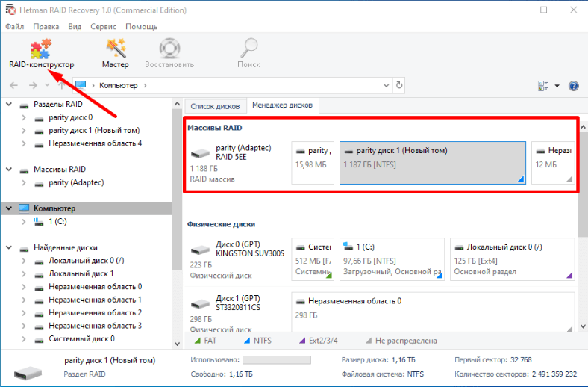The height and width of the screenshot is (387, 588).
Task: Click the tree panel scroll-up arrow
Action: tap(178, 104)
